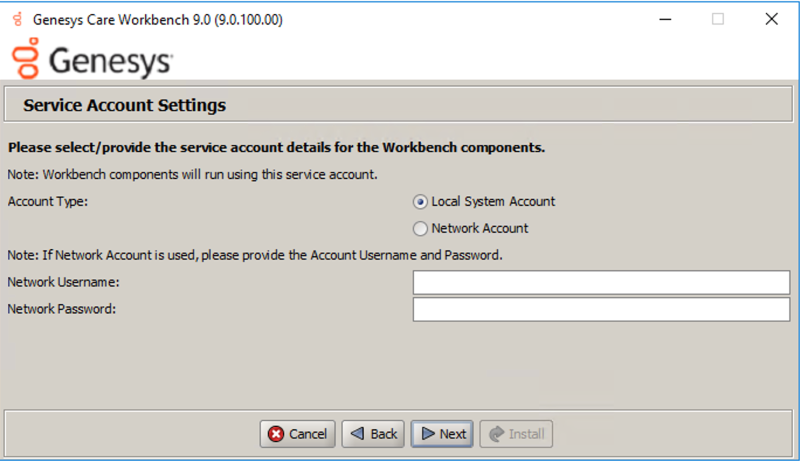Focus the Network Username text field
This screenshot has width=800, height=461.
coord(601,283)
